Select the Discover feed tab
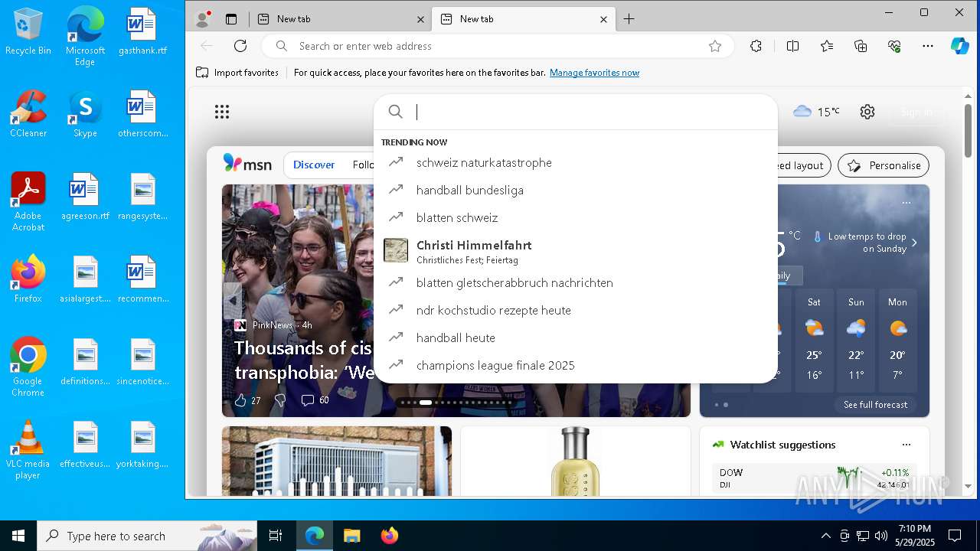This screenshot has height=551, width=980. click(314, 165)
